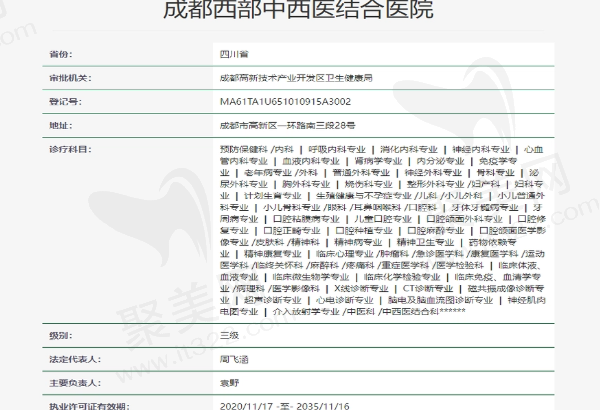The height and width of the screenshot is (410, 600).
Task: Click the province value 四川省
Action: [234, 54]
